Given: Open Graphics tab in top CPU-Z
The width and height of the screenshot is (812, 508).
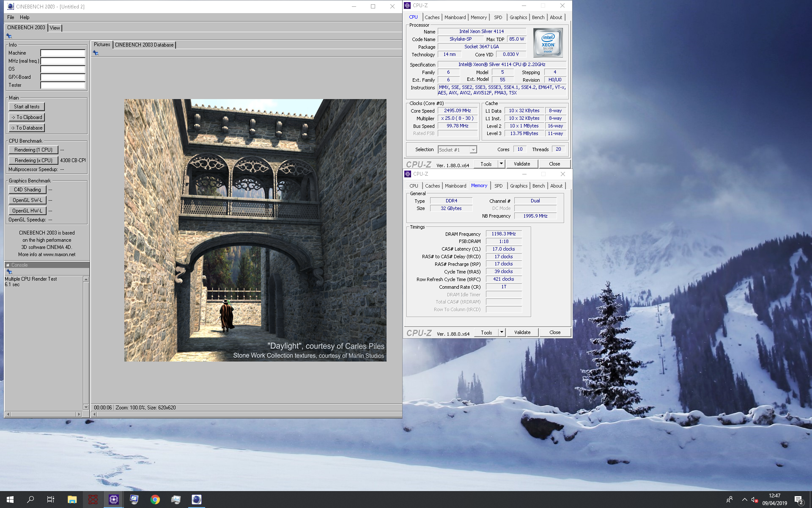Looking at the screenshot, I should (x=518, y=17).
